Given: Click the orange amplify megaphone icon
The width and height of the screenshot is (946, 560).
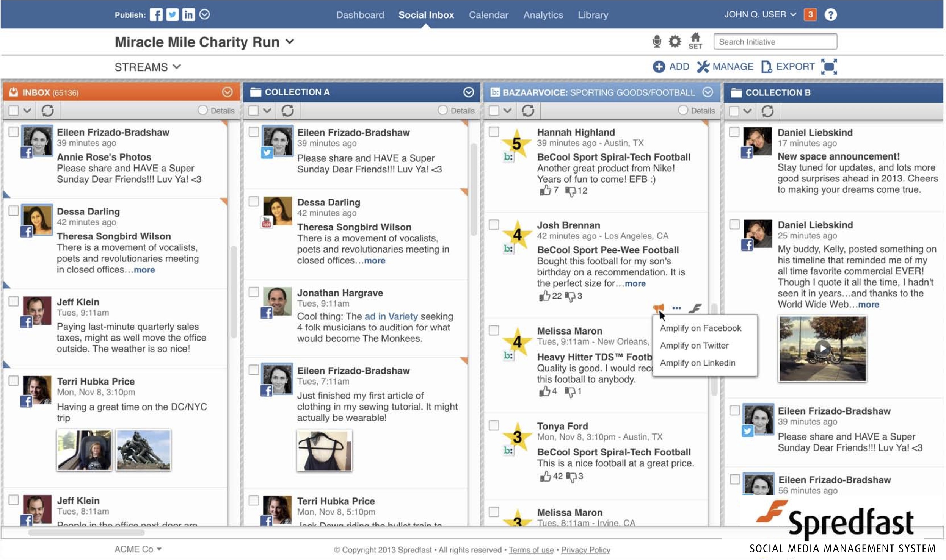Looking at the screenshot, I should pyautogui.click(x=659, y=308).
